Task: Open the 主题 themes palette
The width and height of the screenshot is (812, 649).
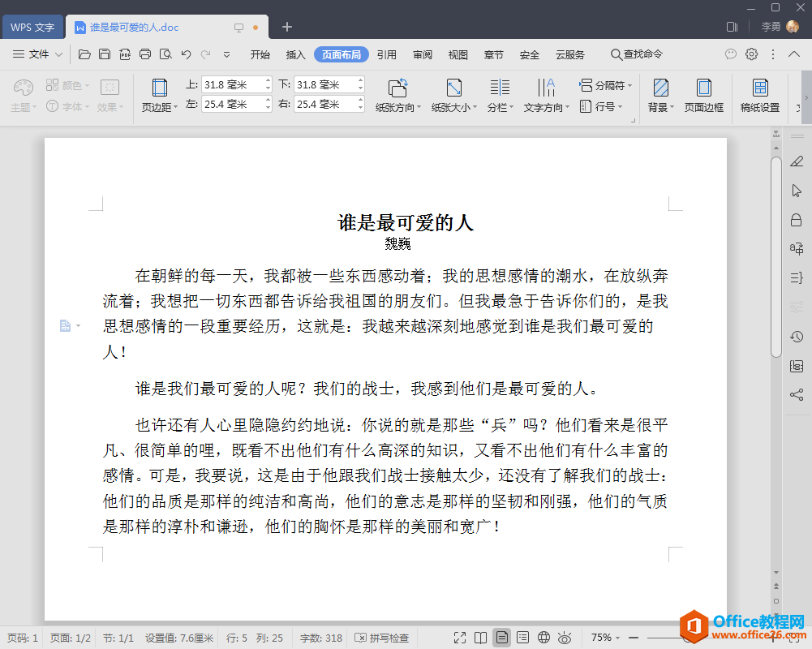Action: (x=24, y=95)
